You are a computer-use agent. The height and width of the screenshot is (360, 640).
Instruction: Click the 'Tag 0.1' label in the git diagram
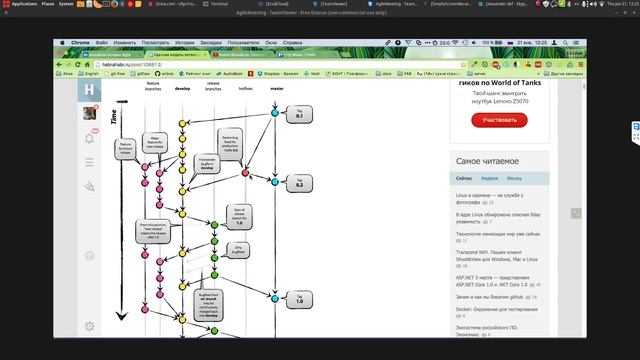click(299, 114)
